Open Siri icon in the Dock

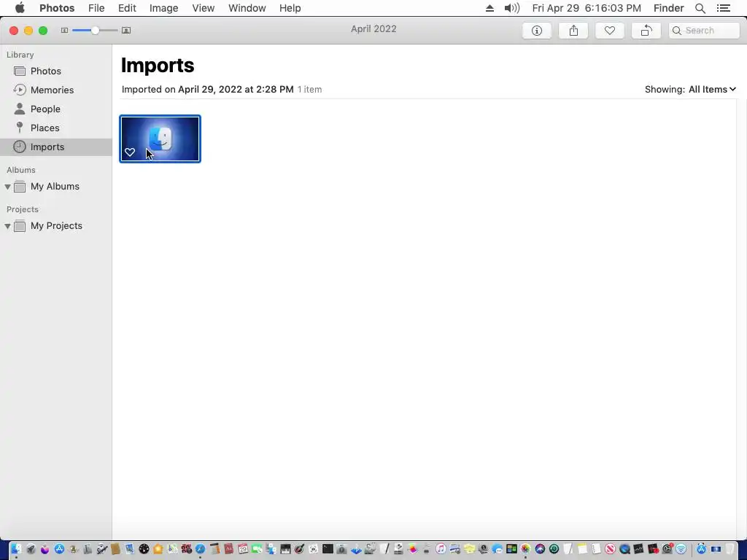(x=540, y=549)
